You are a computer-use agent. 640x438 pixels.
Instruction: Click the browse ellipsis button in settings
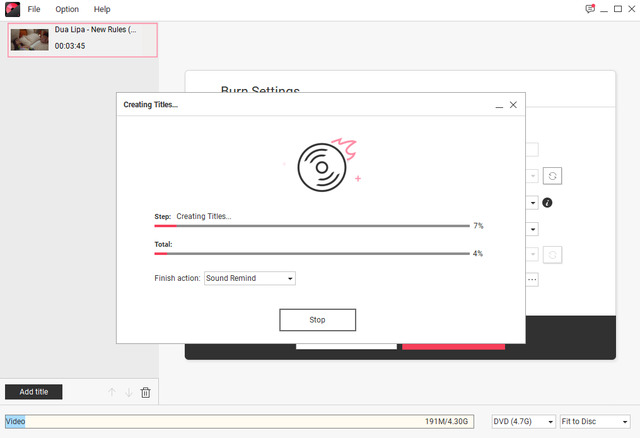pos(532,280)
